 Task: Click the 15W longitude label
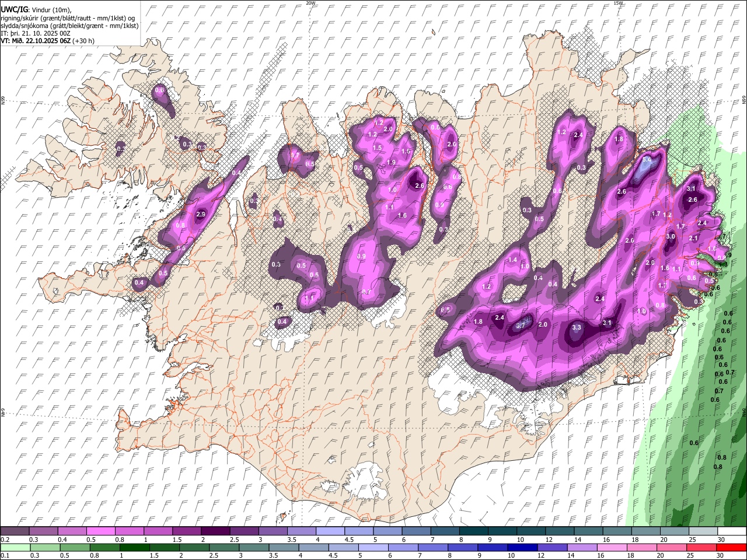[x=618, y=3]
